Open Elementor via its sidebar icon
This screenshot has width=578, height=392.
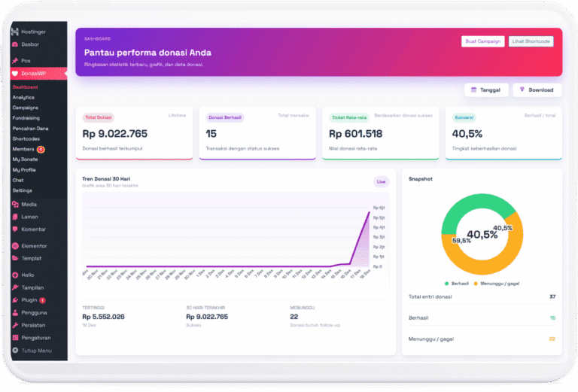click(x=15, y=246)
